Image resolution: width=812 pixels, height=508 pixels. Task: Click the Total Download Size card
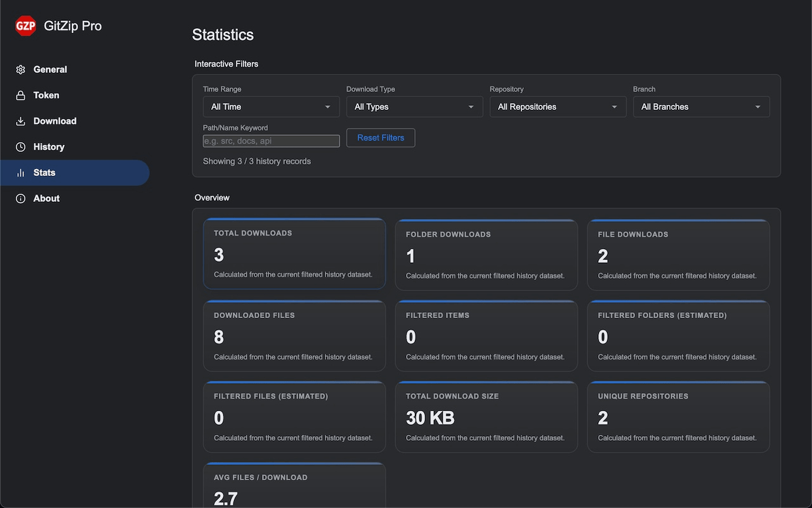(x=487, y=417)
